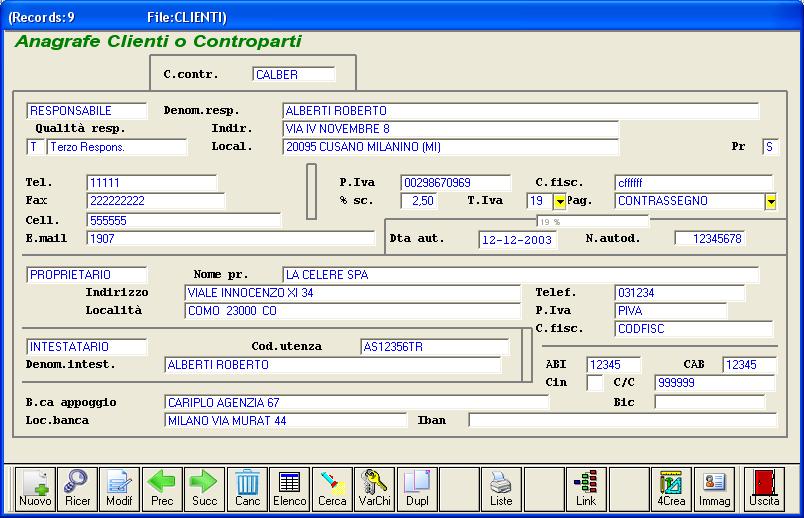The height and width of the screenshot is (518, 804).
Task: Click Qualità resp. code field T
Action: click(35, 147)
